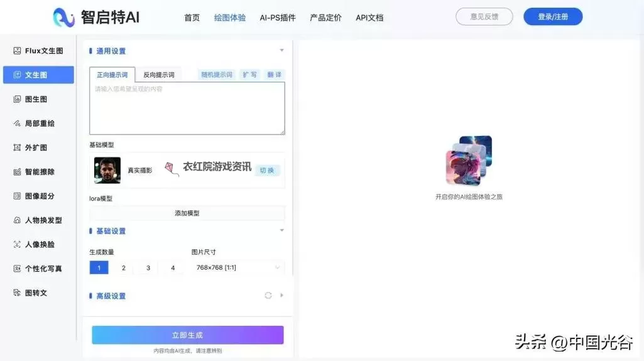Open 图转文 image-to-text icon
This screenshot has width=644, height=361.
[x=17, y=292]
